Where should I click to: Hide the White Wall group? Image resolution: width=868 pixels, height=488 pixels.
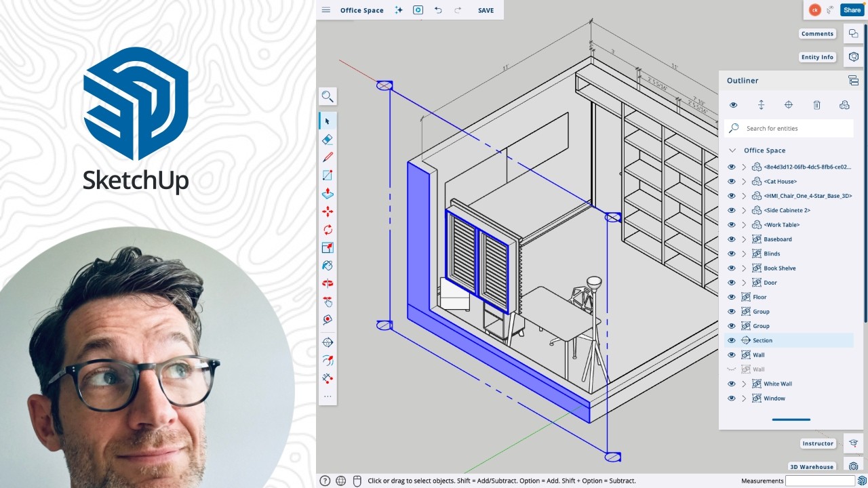[732, 384]
